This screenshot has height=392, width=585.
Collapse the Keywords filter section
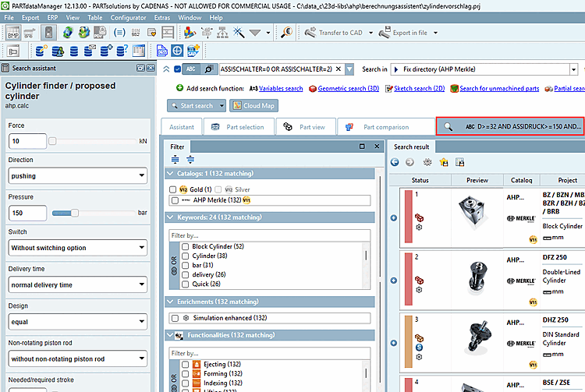coord(171,217)
